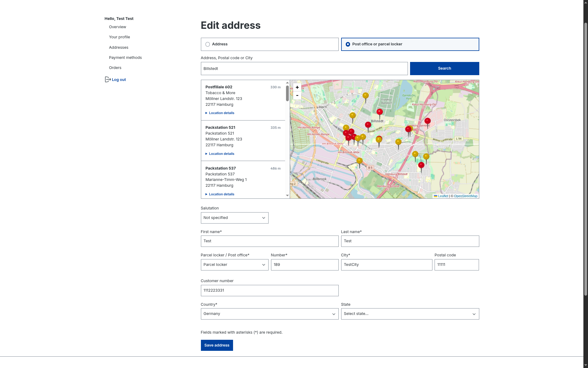This screenshot has width=588, height=368.
Task: Click the Save address button
Action: click(217, 345)
